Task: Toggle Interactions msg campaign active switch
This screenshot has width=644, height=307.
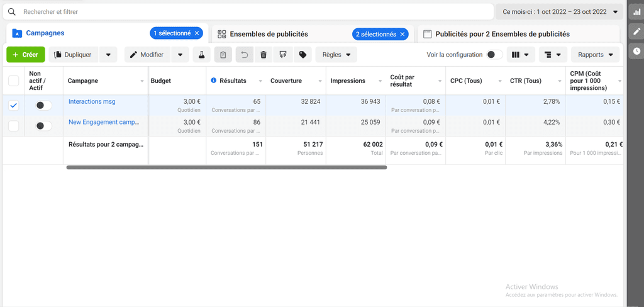Action: 43,106
